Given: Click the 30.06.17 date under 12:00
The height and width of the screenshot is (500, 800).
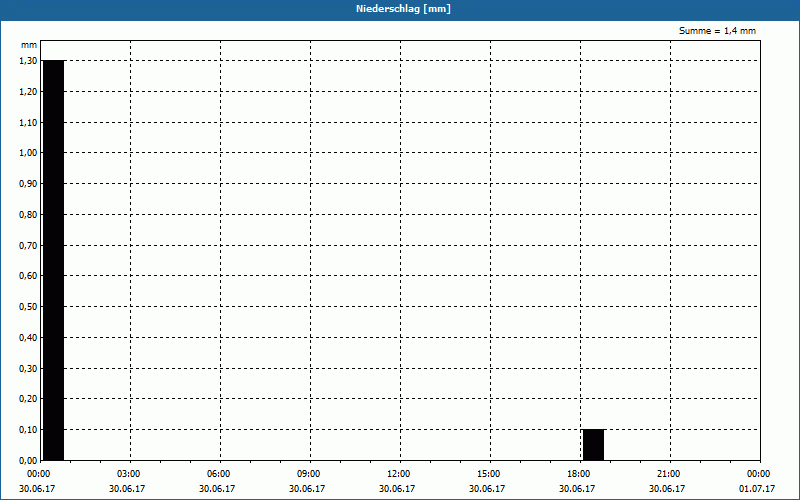Looking at the screenshot, I should pos(397,488).
